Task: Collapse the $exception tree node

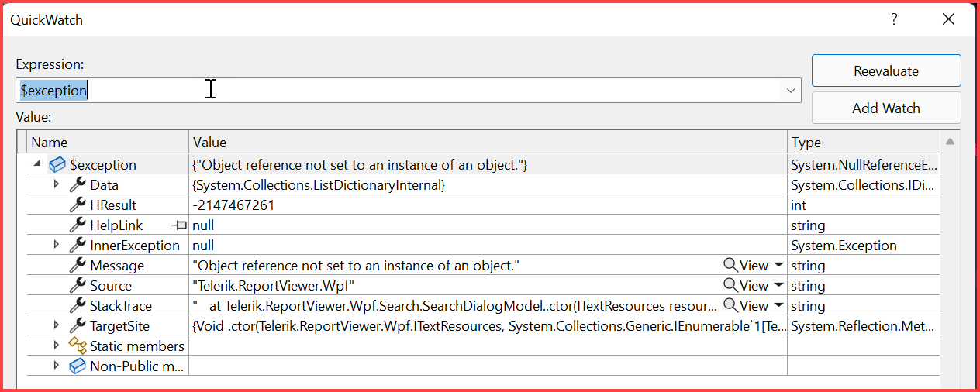Action: pyautogui.click(x=37, y=165)
